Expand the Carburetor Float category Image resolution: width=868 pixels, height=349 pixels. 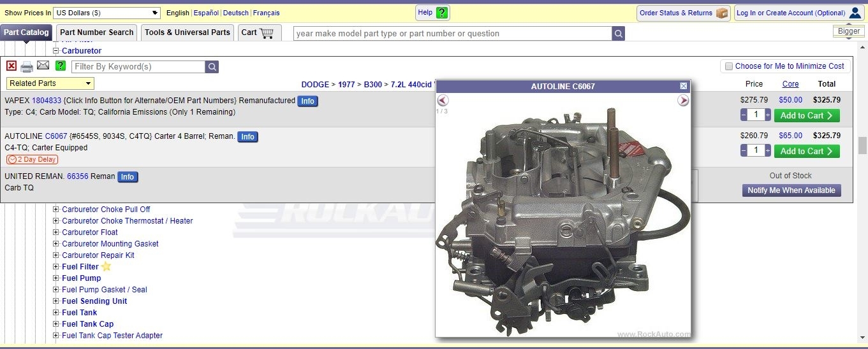click(56, 232)
